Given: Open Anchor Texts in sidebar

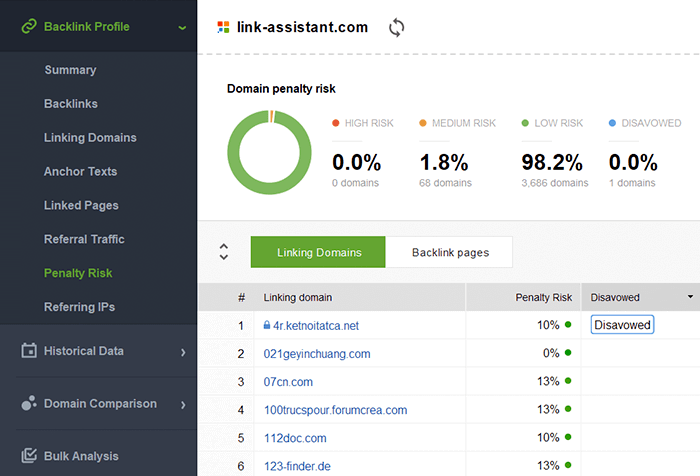Looking at the screenshot, I should [x=80, y=171].
